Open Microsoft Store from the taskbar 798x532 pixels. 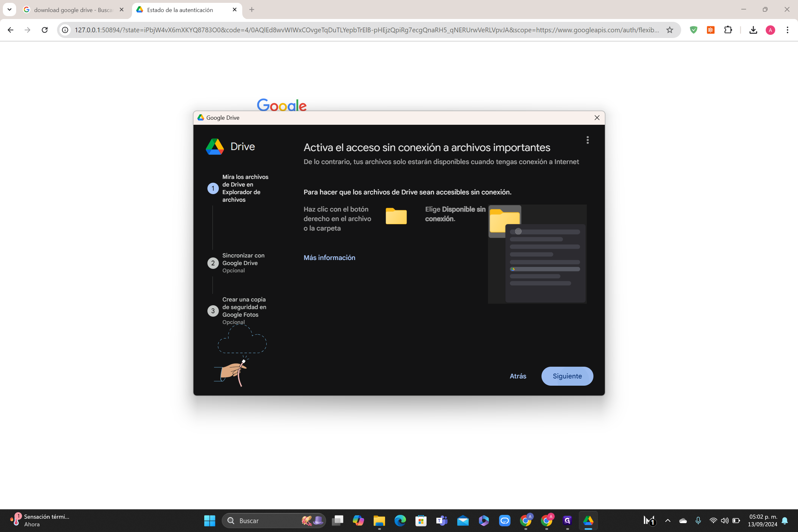click(421, 521)
